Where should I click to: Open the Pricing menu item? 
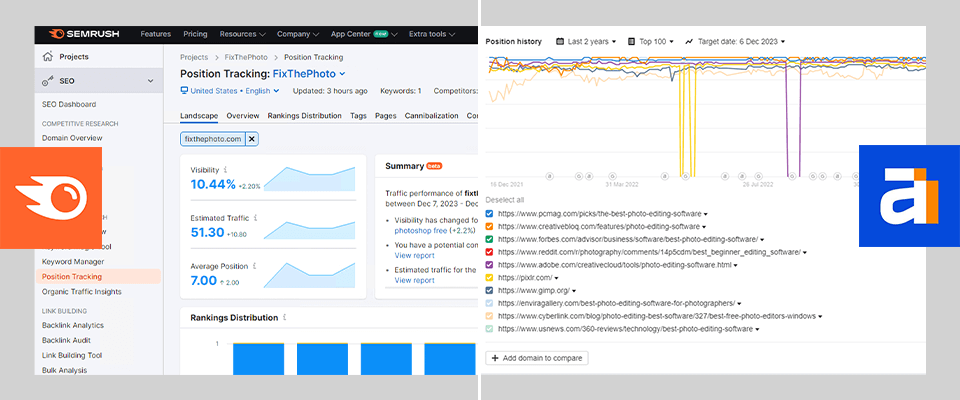[x=195, y=34]
